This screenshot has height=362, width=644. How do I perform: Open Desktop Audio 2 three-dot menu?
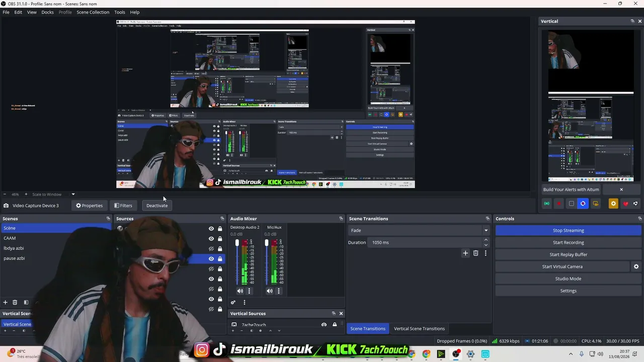point(249,291)
